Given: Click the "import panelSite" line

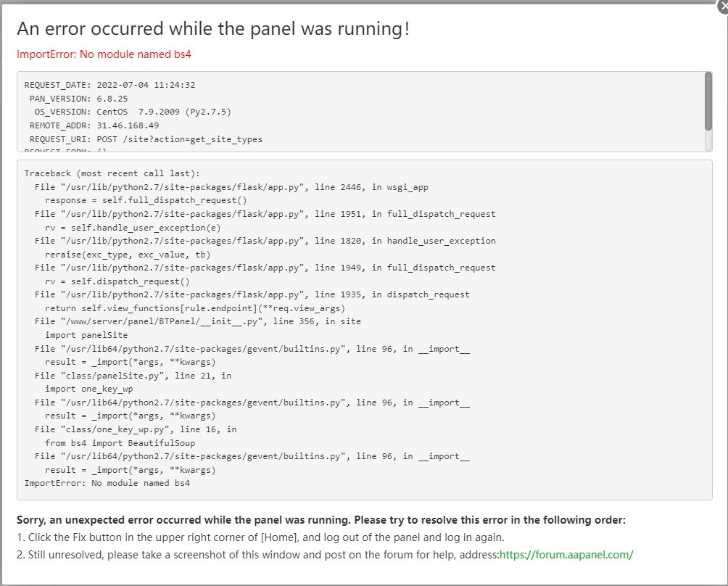Looking at the screenshot, I should coord(86,335).
